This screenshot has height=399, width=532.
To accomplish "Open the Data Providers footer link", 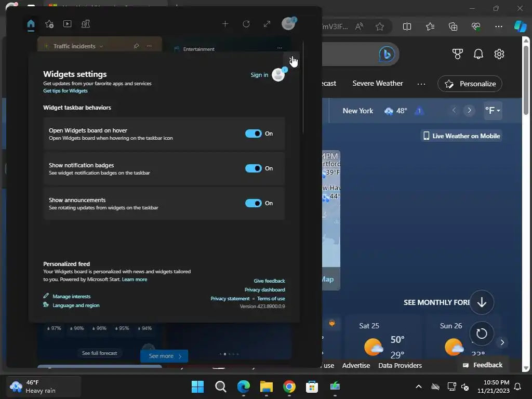I will pos(400,365).
